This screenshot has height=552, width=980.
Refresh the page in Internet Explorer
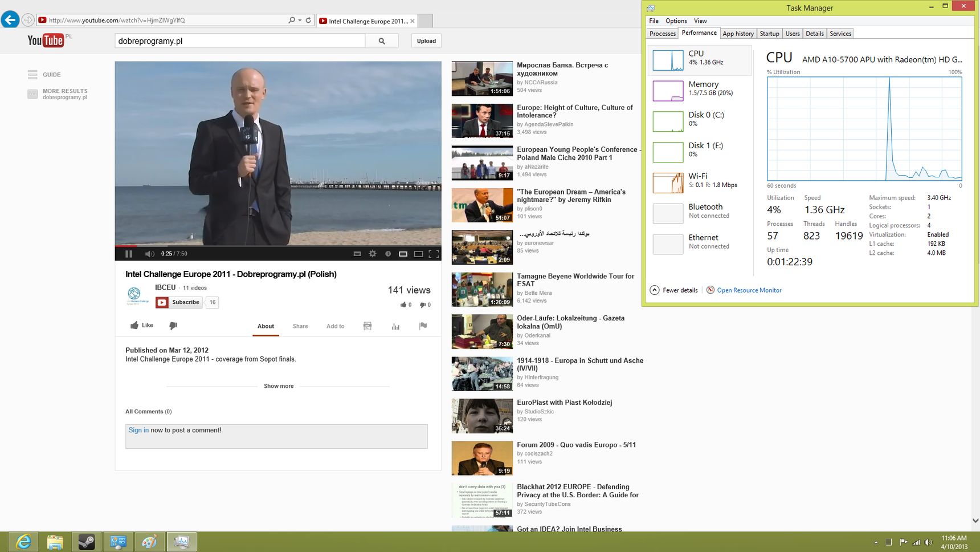click(x=308, y=20)
